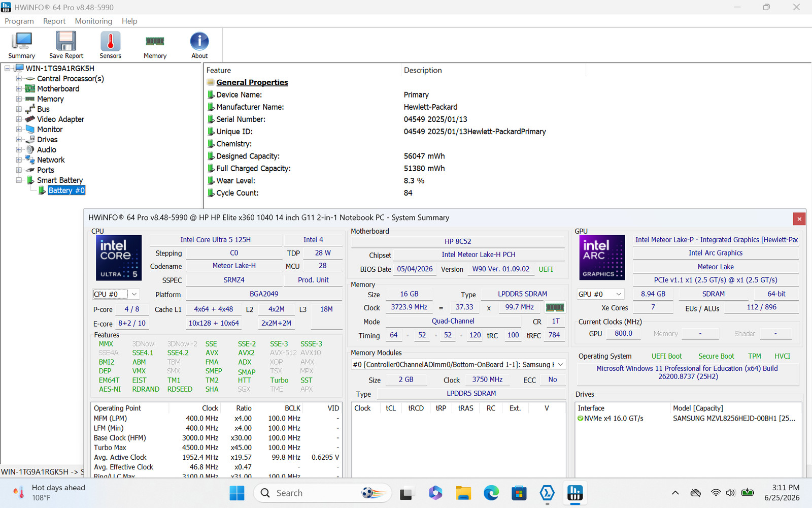The image size is (812, 508).
Task: Click the Feature column header
Action: tap(219, 71)
